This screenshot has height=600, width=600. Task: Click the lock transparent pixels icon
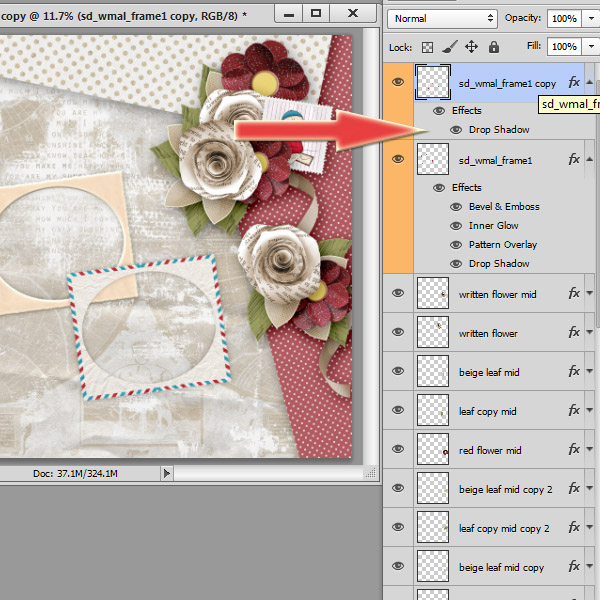click(x=427, y=47)
